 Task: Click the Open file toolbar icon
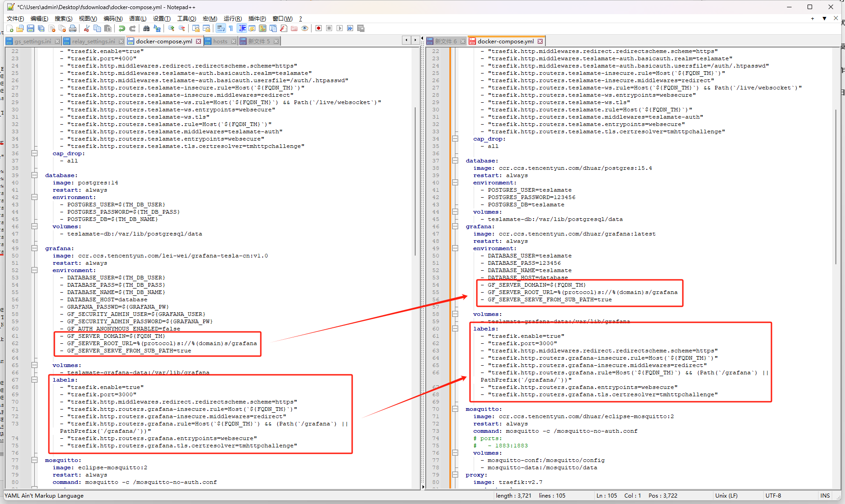pyautogui.click(x=20, y=28)
